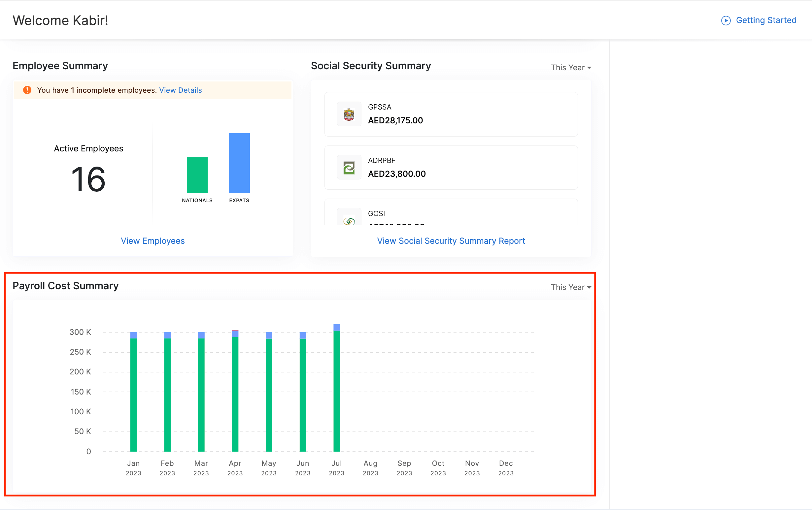The width and height of the screenshot is (812, 510).
Task: Click the GOSI logo icon
Action: click(349, 221)
